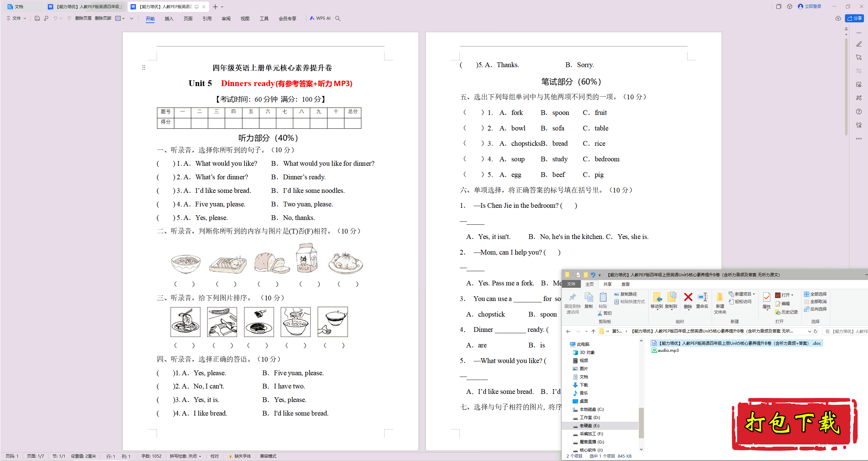
Task: Click 字数: 1052 in status bar
Action: [151, 456]
